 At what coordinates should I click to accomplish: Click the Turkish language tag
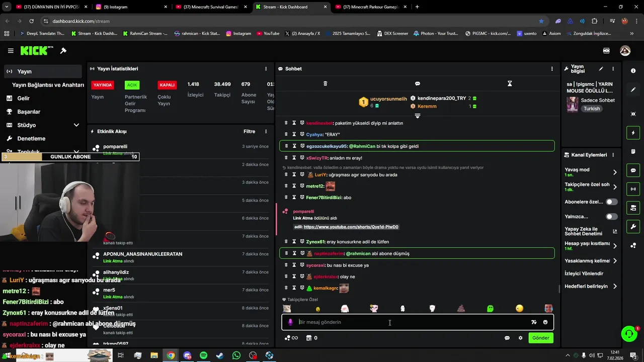(592, 109)
